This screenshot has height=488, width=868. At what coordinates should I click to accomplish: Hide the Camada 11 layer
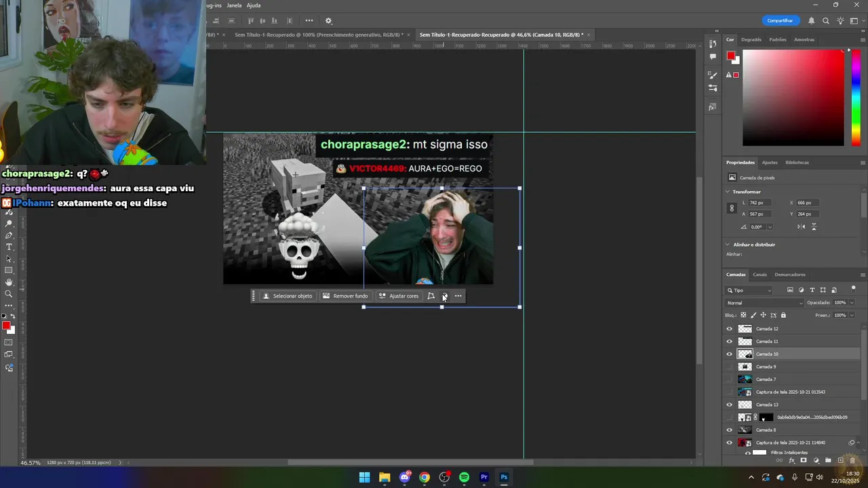[x=730, y=342]
